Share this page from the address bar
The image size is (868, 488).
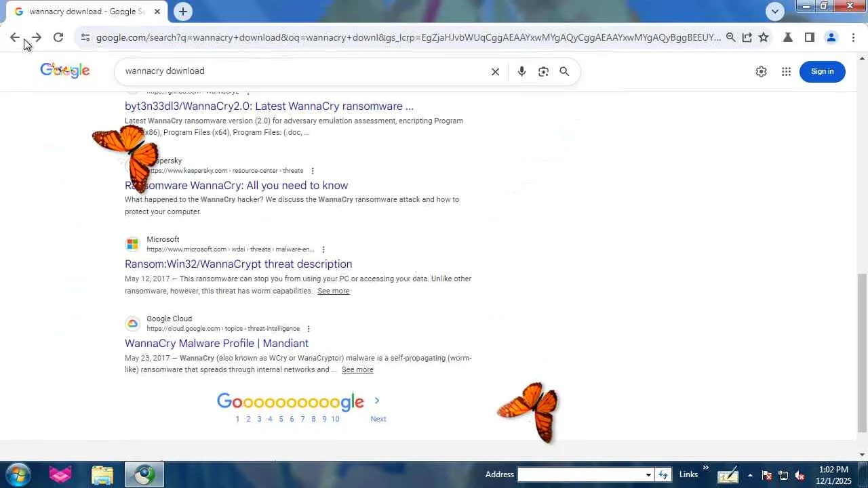pyautogui.click(x=747, y=38)
